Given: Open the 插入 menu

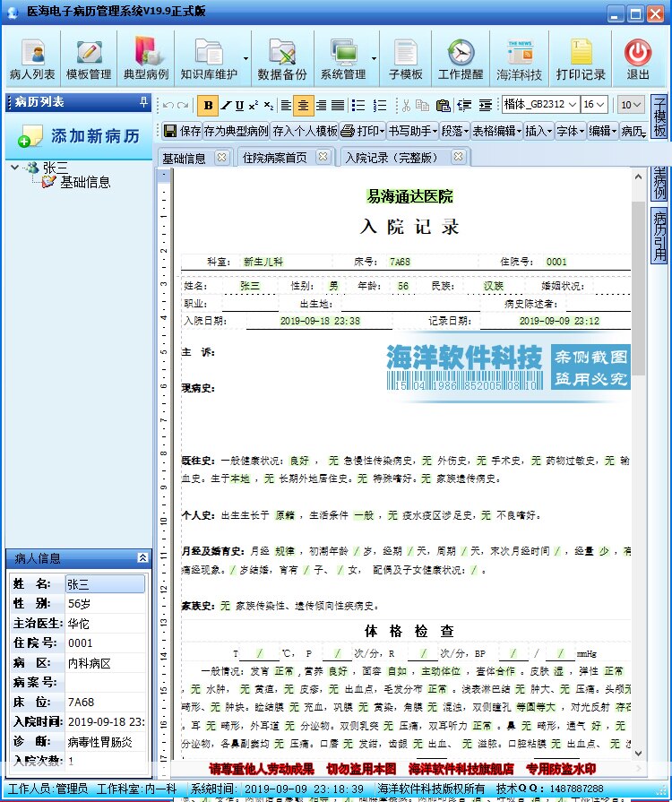Looking at the screenshot, I should pyautogui.click(x=538, y=132).
